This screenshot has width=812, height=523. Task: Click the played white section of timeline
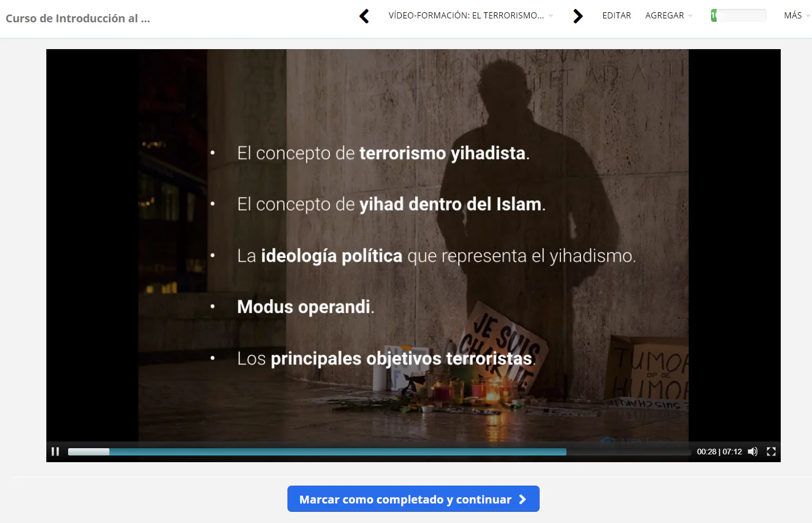(88, 452)
